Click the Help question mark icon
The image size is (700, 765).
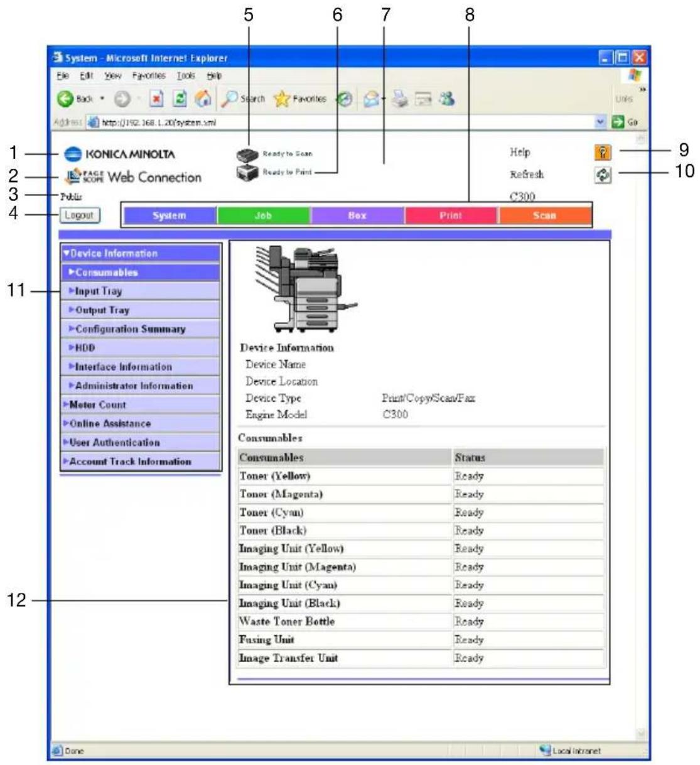602,153
